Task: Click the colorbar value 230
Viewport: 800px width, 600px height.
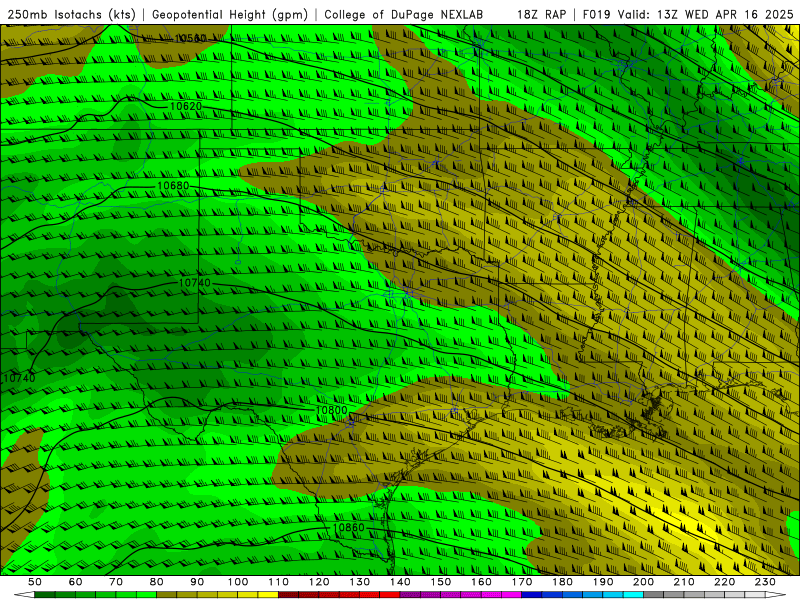Action: pos(765,582)
